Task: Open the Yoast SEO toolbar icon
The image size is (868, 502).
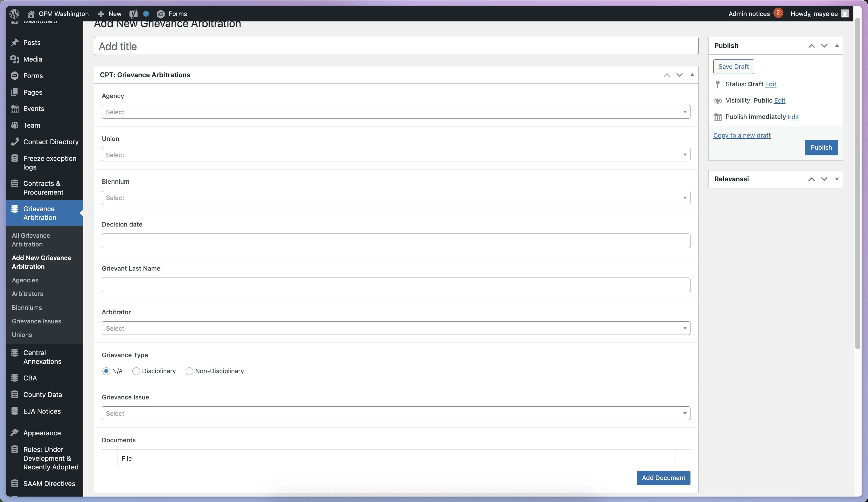Action: [133, 14]
